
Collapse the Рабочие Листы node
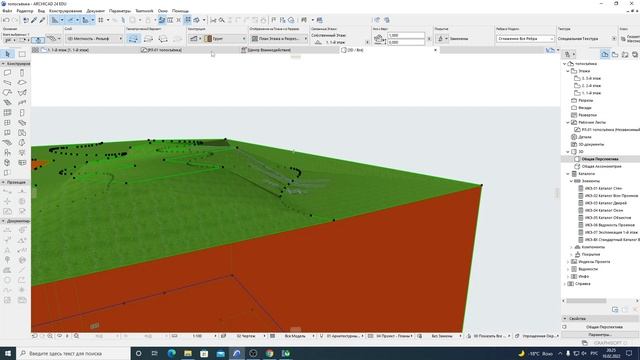[568, 122]
